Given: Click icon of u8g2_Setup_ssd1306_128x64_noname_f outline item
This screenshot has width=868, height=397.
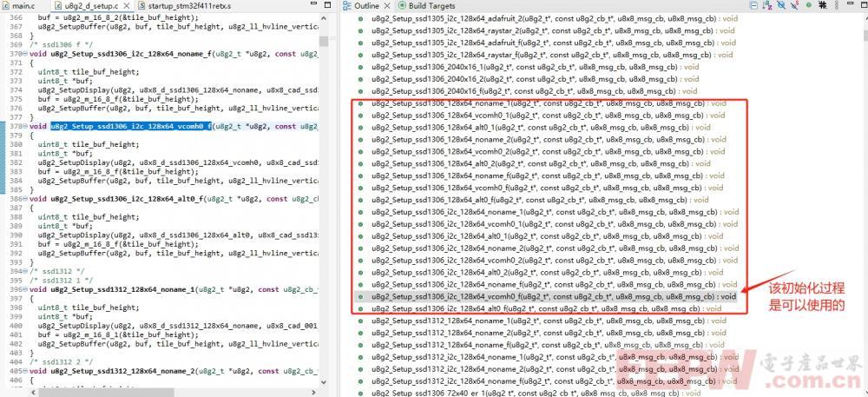Looking at the screenshot, I should tap(360, 175).
